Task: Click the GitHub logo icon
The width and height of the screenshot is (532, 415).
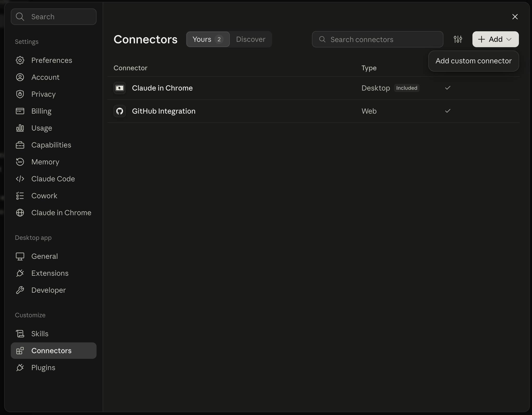Action: [120, 111]
